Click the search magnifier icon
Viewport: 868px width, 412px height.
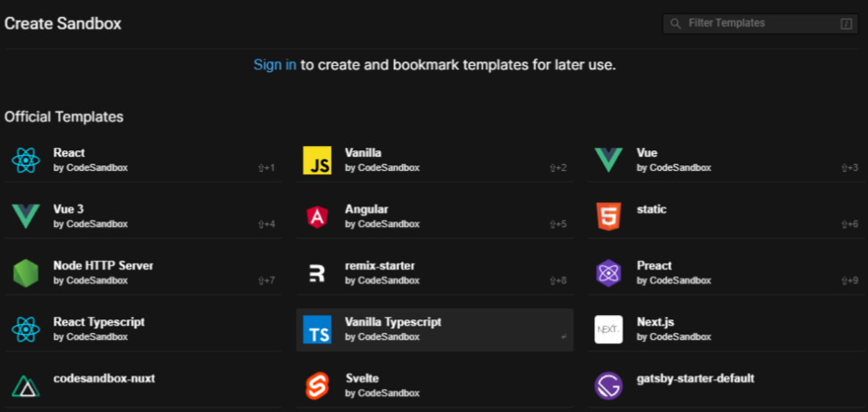[x=675, y=24]
